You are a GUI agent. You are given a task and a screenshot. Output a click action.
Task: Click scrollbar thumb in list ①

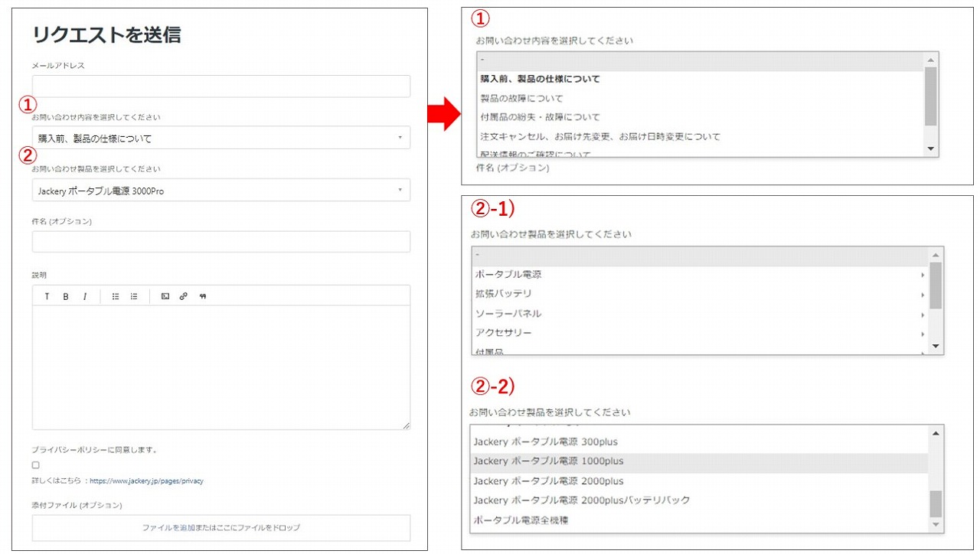[931, 96]
